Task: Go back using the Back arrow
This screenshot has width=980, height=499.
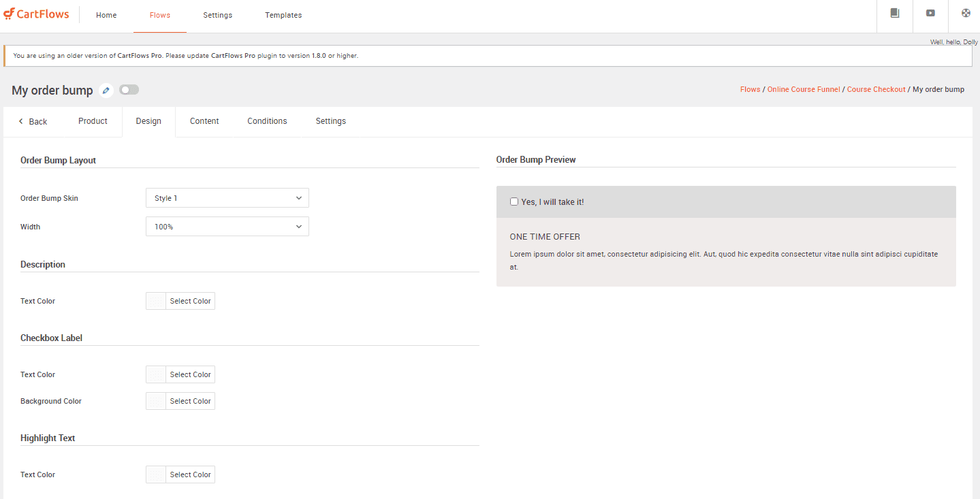Action: (x=33, y=121)
